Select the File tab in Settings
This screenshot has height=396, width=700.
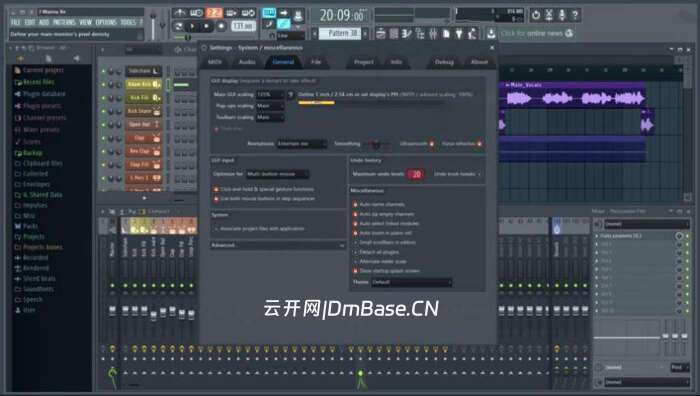coord(316,62)
